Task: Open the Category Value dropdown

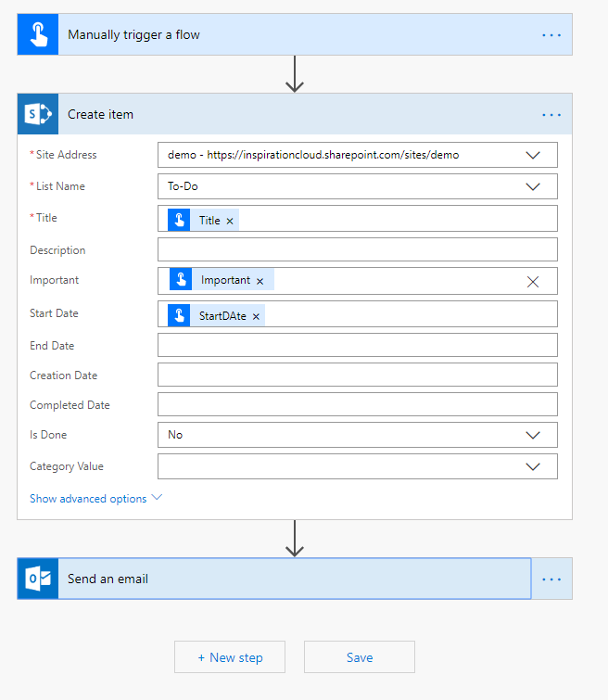Action: click(533, 466)
